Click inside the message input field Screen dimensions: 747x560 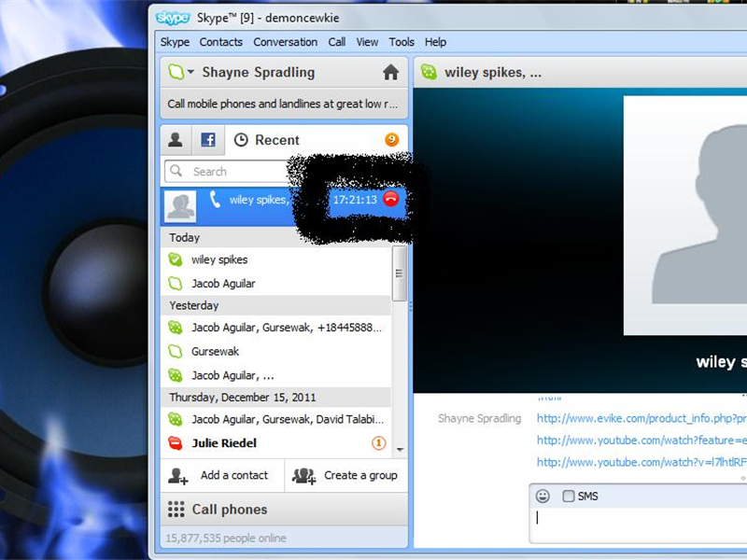[635, 520]
